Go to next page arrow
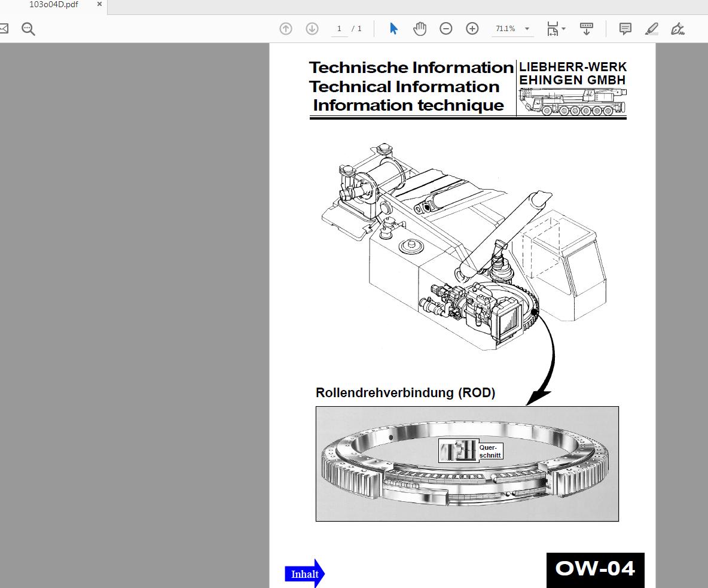The height and width of the screenshot is (588, 708). [312, 29]
